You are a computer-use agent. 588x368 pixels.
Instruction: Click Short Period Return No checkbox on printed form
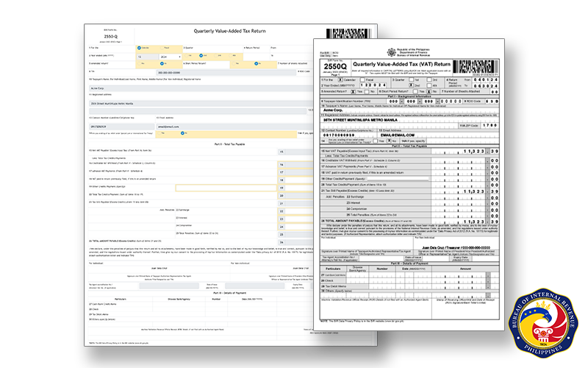pyautogui.click(x=429, y=91)
